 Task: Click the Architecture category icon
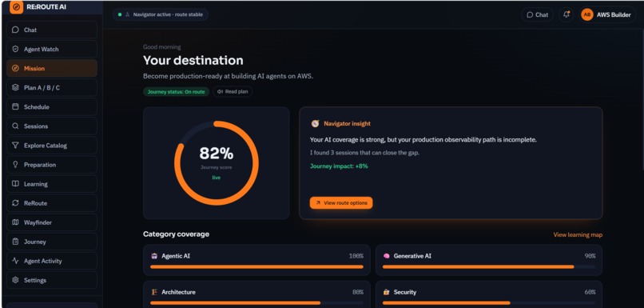(x=154, y=292)
